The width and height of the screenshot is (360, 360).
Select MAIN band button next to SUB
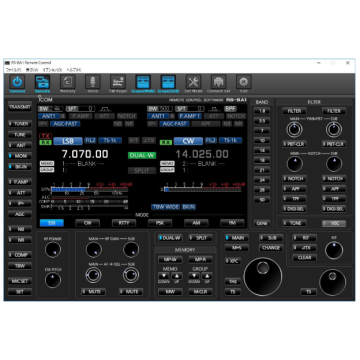237,238
